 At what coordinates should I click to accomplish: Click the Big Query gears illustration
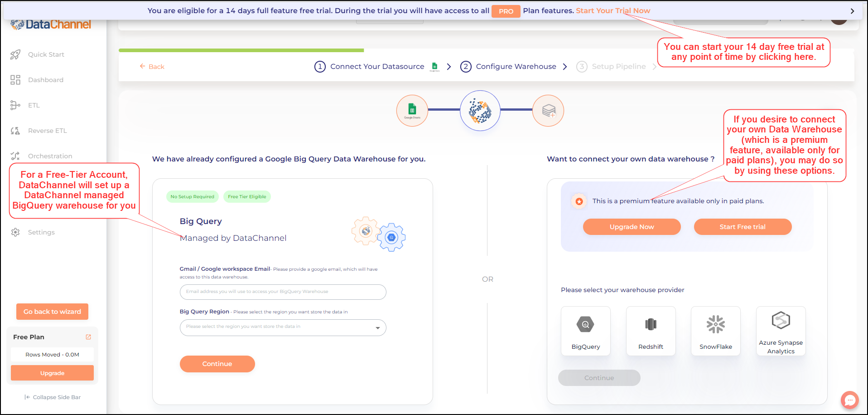378,234
